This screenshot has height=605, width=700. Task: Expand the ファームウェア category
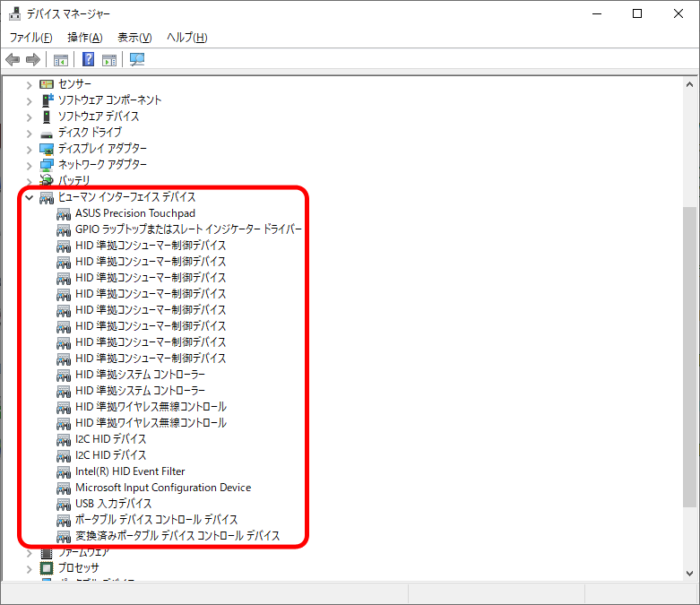point(29,553)
